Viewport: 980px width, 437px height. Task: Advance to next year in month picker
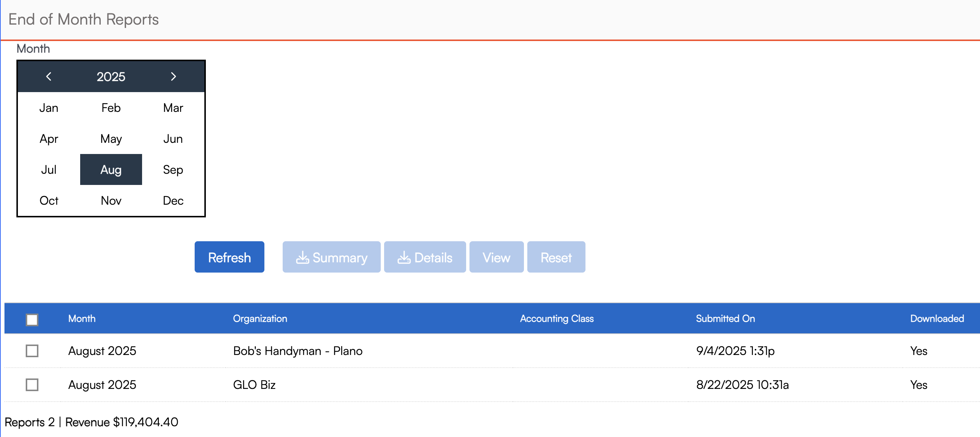pos(173,76)
